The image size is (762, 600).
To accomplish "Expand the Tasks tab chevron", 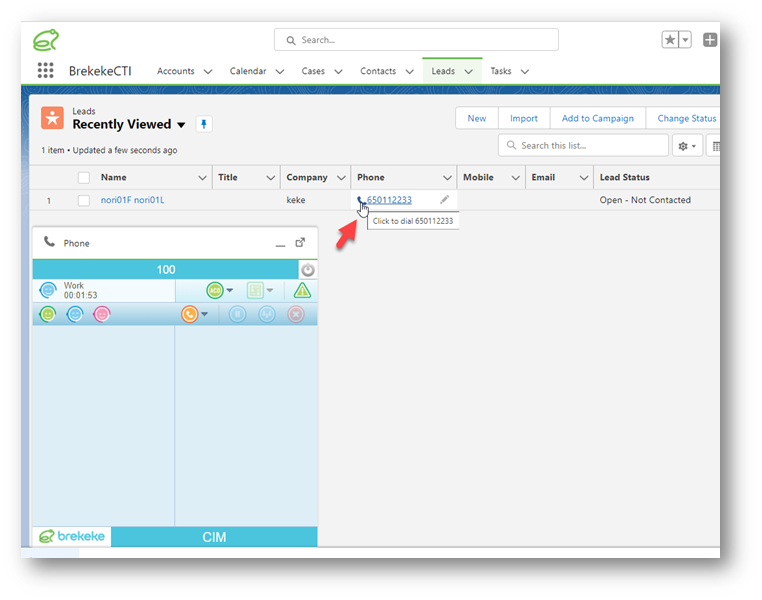I will tap(525, 72).
